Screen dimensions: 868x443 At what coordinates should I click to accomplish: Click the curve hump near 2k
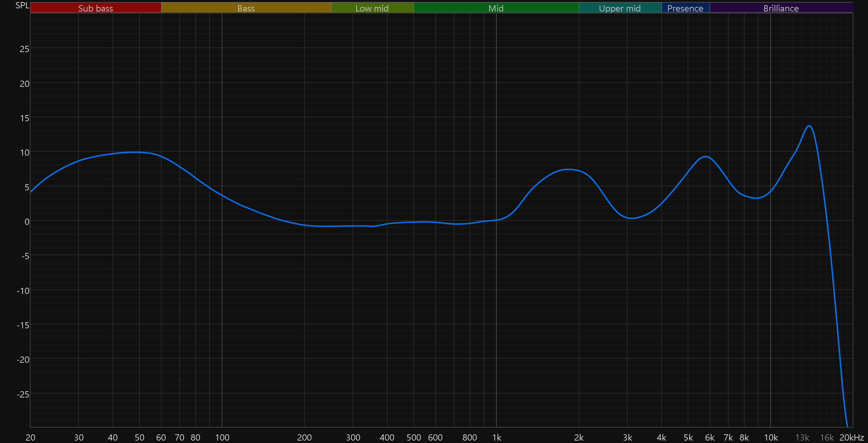(568, 170)
